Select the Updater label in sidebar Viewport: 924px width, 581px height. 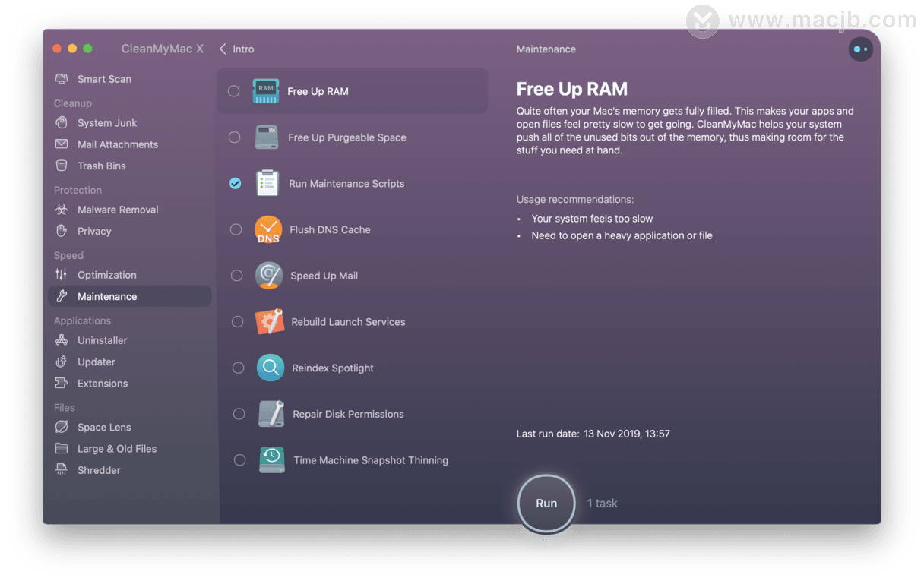(97, 362)
